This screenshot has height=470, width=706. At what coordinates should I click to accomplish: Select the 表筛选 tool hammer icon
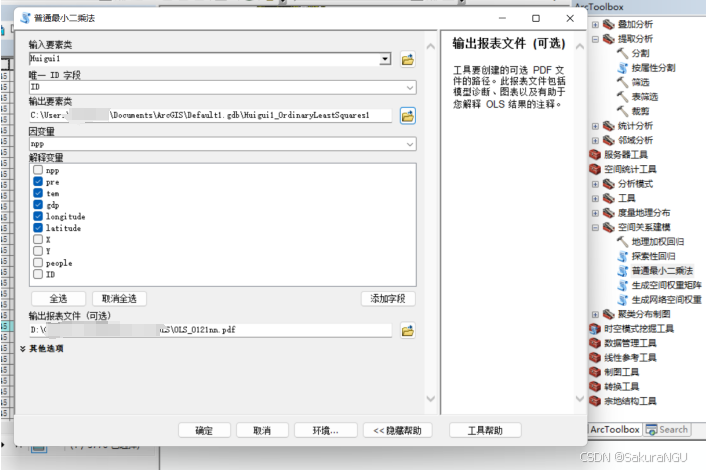click(x=622, y=97)
